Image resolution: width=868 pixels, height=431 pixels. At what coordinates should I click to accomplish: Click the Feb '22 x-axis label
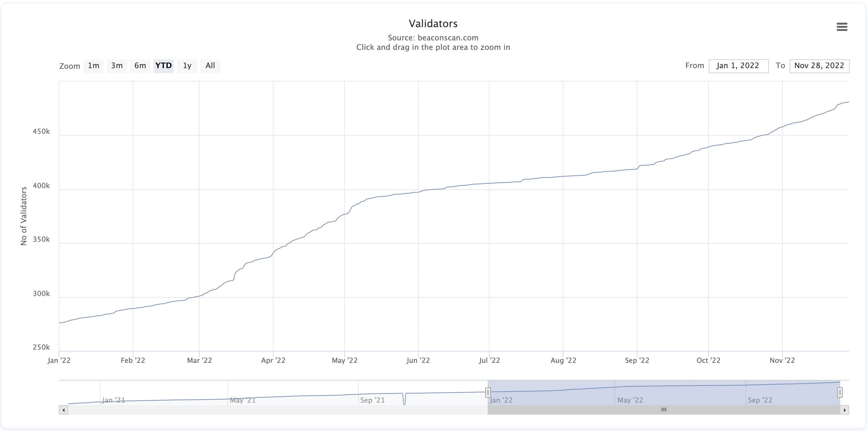[133, 360]
